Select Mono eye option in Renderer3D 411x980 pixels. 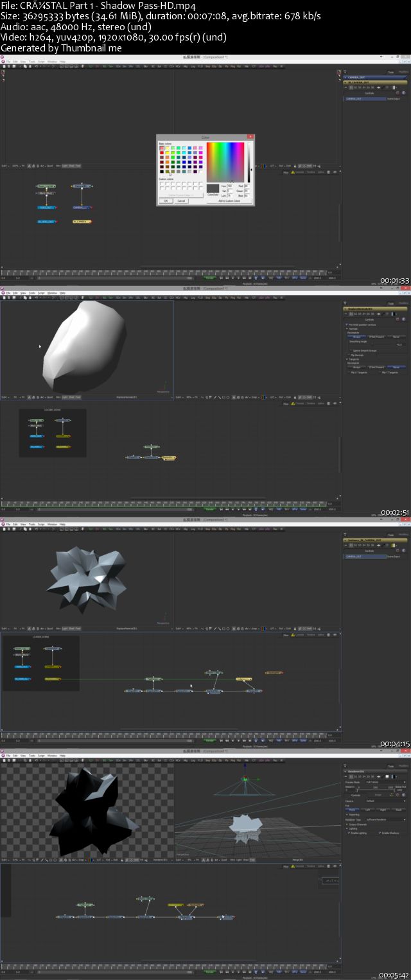point(353,810)
